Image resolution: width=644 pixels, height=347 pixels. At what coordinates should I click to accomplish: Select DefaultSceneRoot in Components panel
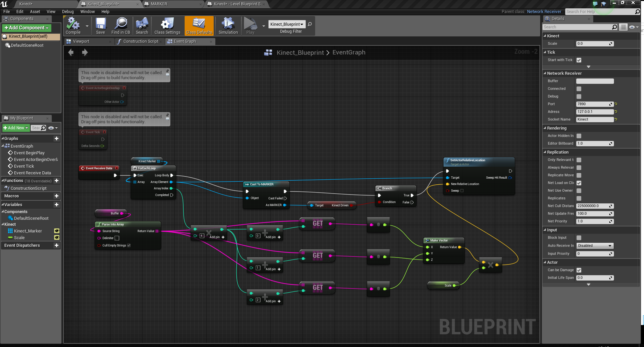(27, 45)
